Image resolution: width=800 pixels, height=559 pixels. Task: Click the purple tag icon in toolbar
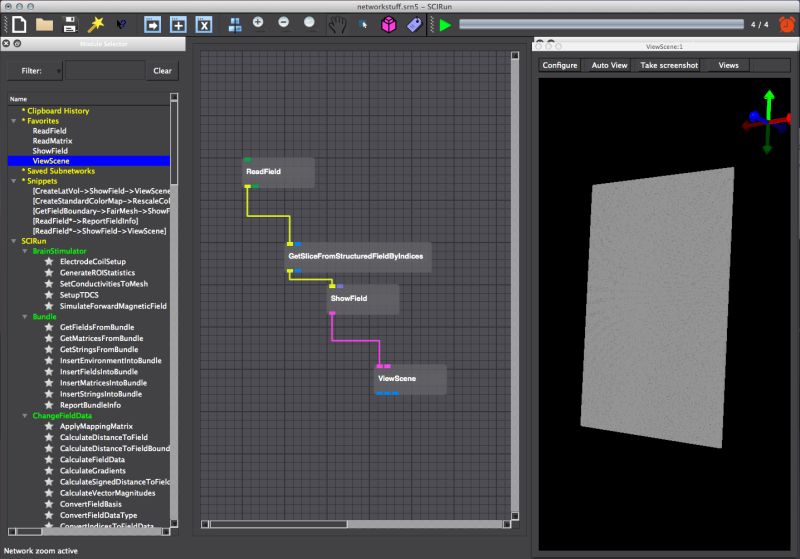(x=414, y=24)
